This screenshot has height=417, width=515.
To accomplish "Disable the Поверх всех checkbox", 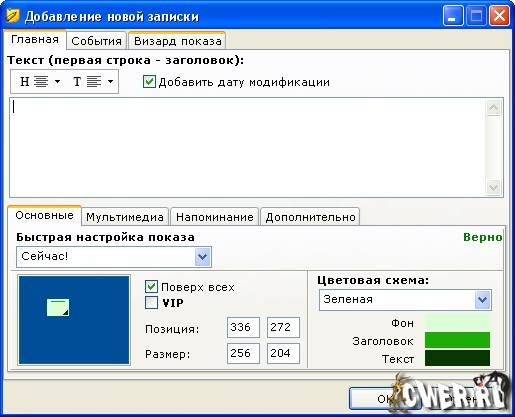I will 151,286.
